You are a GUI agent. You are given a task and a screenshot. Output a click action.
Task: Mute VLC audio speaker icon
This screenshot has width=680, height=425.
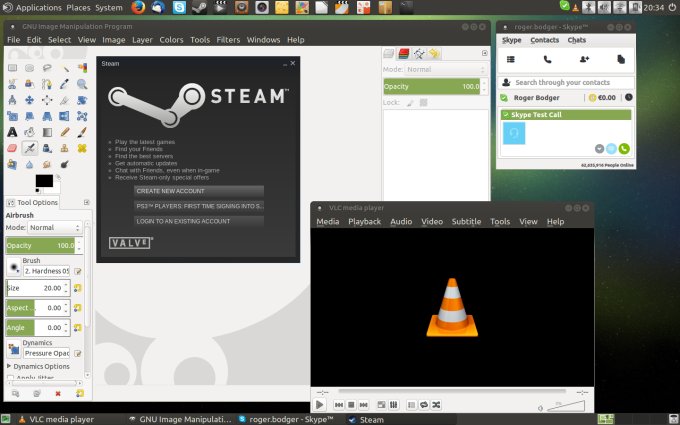(540, 408)
